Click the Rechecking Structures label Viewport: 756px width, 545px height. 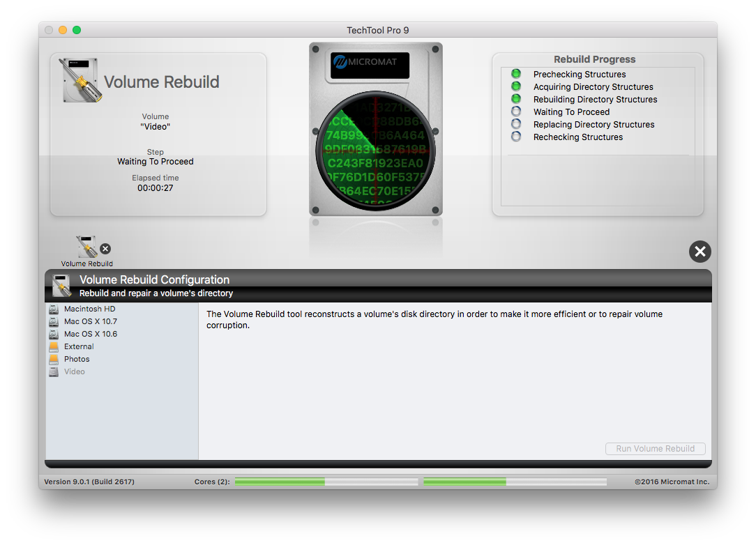577,137
